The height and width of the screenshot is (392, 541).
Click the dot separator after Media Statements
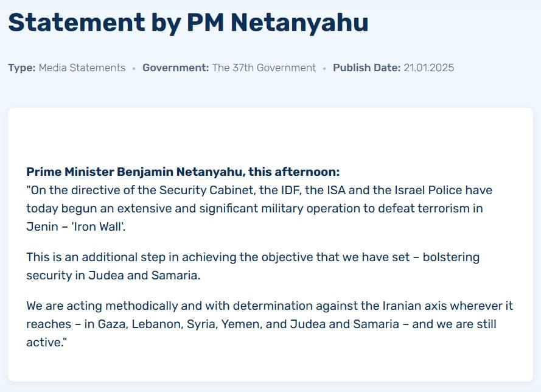pos(134,69)
